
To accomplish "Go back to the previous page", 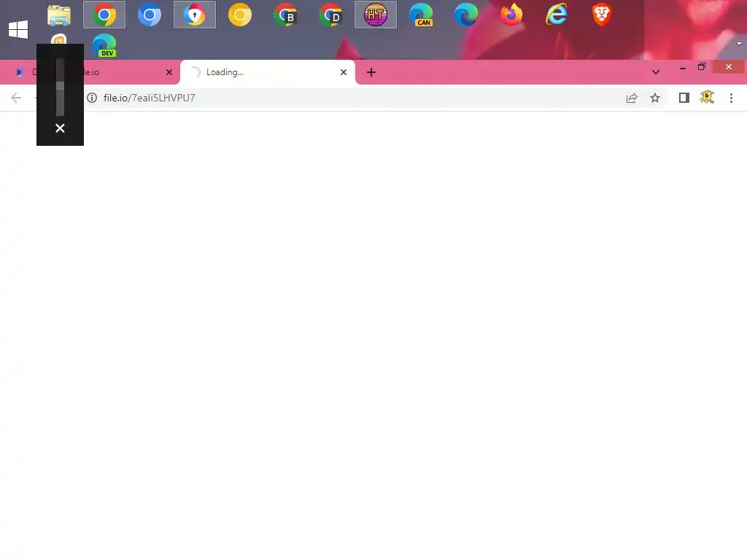I will [16, 98].
